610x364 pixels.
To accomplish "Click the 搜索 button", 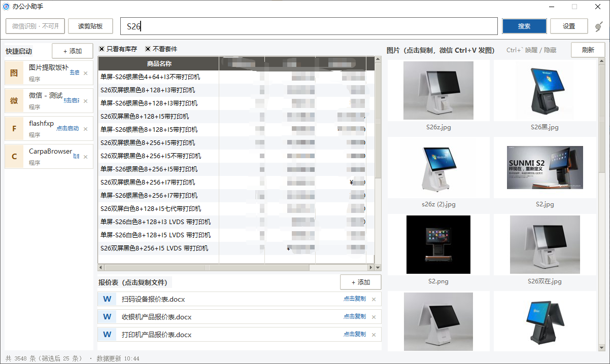I will (524, 26).
